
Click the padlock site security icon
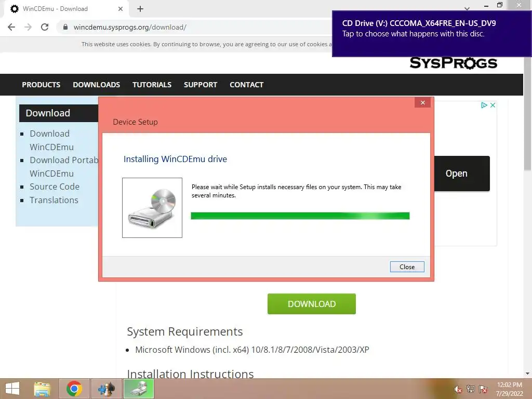tap(65, 27)
